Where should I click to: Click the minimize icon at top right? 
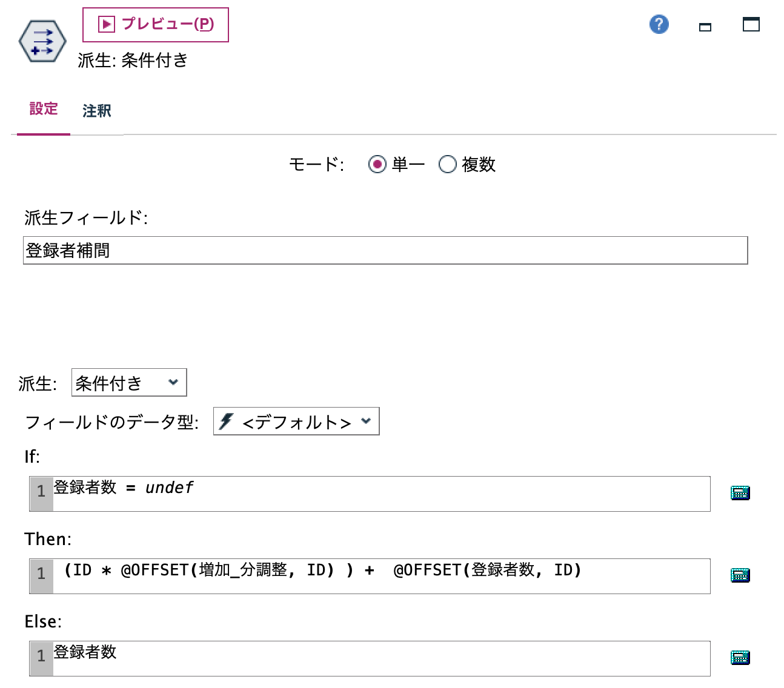[x=705, y=27]
